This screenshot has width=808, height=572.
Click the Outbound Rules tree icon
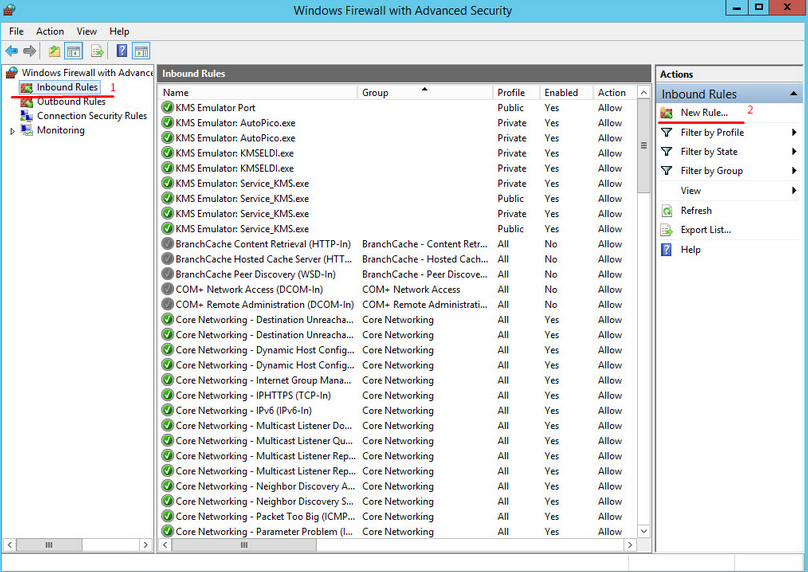coord(27,102)
